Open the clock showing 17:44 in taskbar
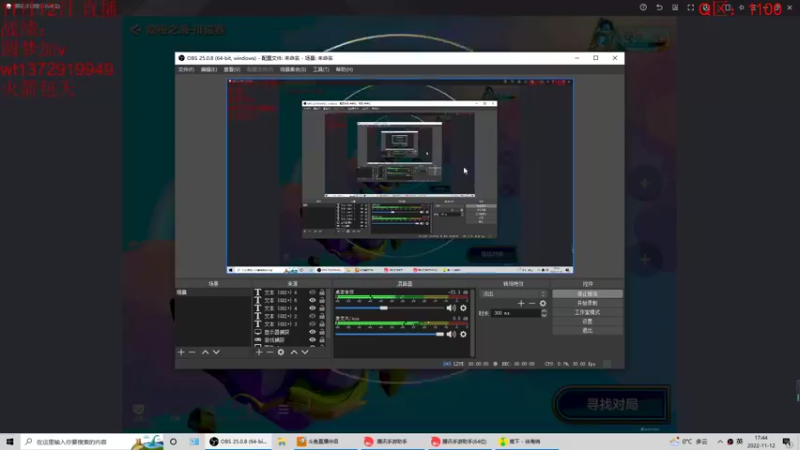Screen dimensions: 800x450 761,441
